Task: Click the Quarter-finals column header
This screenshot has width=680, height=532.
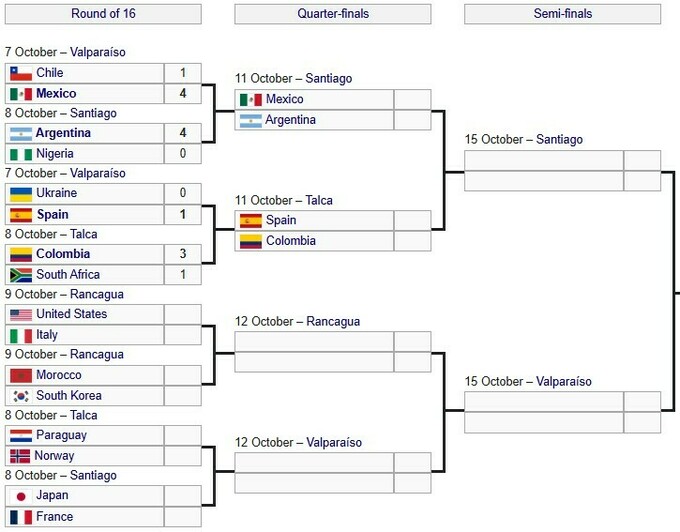Action: (332, 14)
